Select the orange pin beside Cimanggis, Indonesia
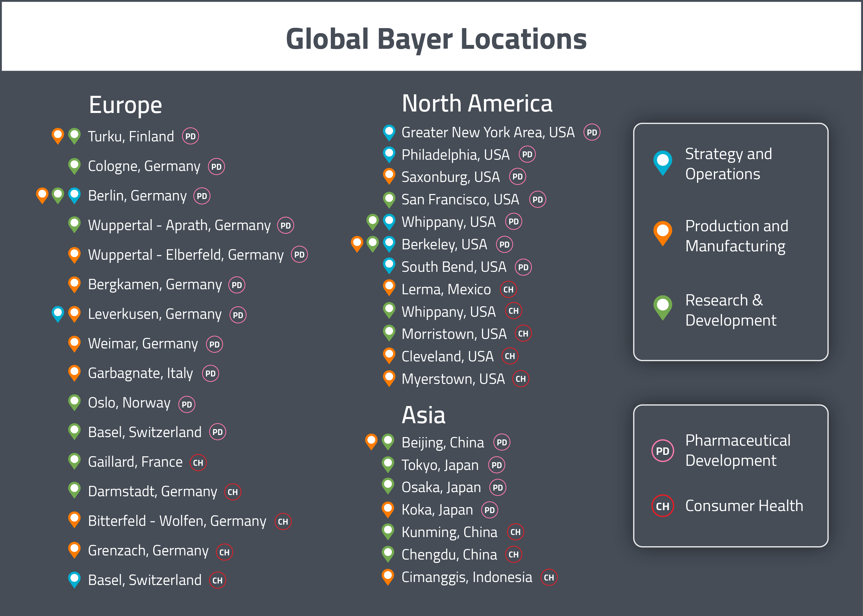863x616 pixels. click(388, 577)
